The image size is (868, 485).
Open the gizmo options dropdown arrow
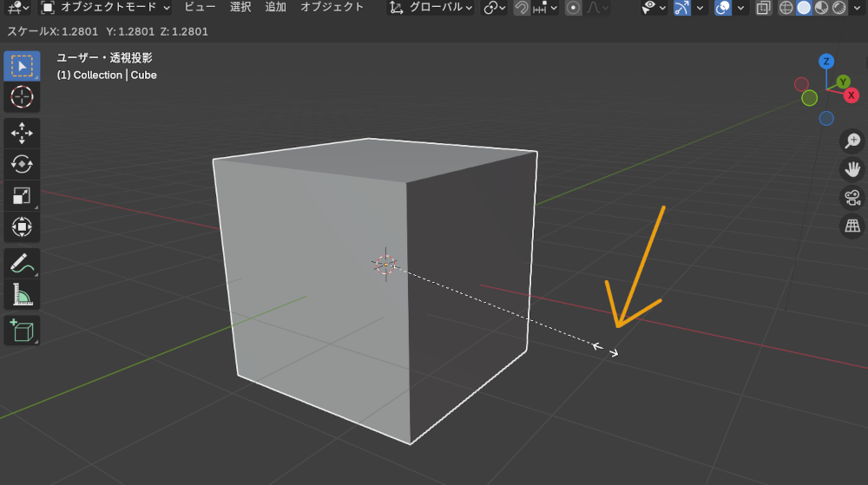(x=700, y=8)
